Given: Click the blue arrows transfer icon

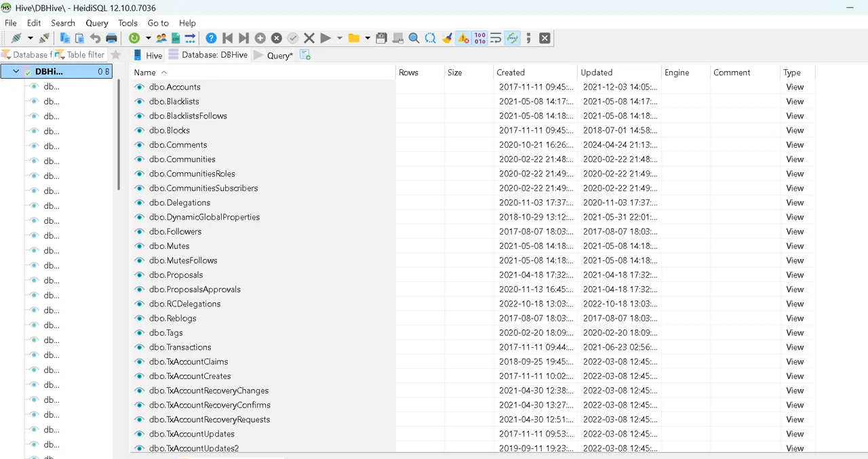Looking at the screenshot, I should coord(191,38).
